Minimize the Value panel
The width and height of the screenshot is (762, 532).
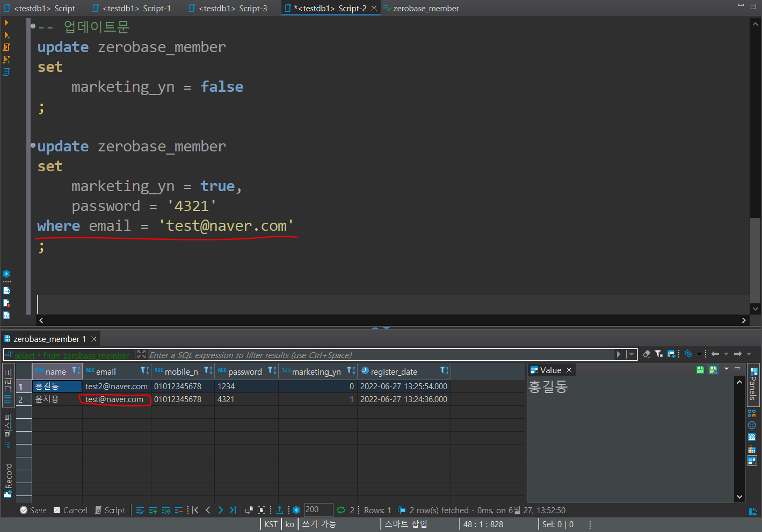pyautogui.click(x=737, y=368)
